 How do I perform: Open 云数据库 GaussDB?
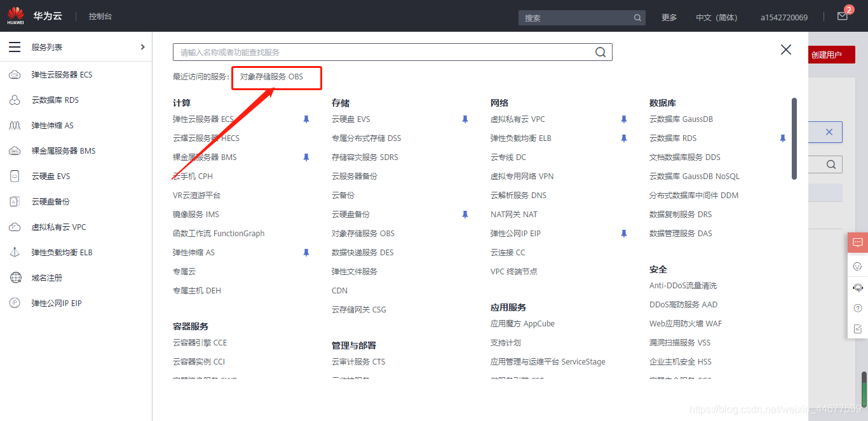(x=681, y=119)
